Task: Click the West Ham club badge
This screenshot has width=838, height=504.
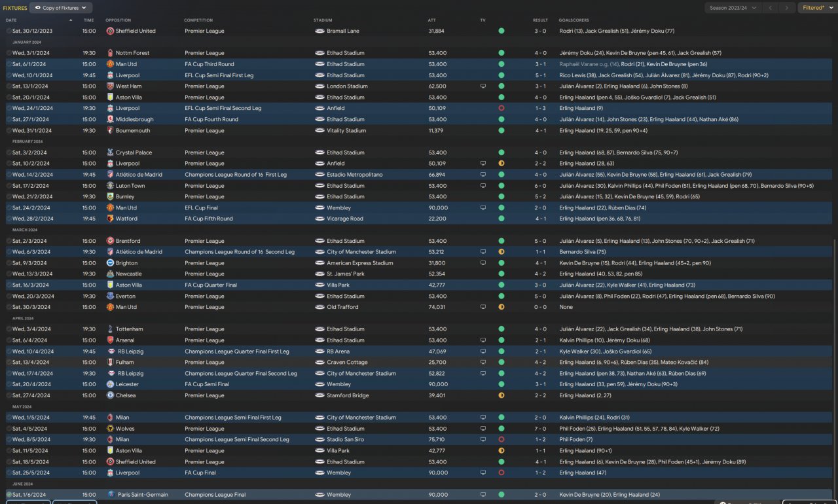Action: click(x=110, y=86)
